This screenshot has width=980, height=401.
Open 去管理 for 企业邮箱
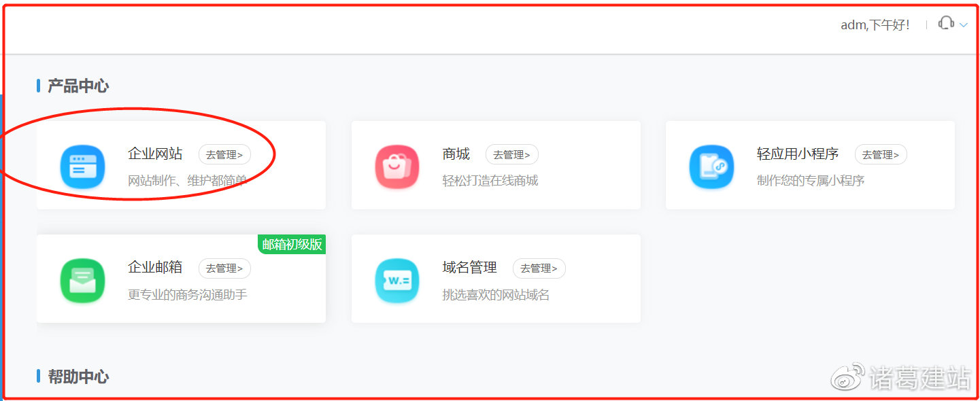(224, 268)
